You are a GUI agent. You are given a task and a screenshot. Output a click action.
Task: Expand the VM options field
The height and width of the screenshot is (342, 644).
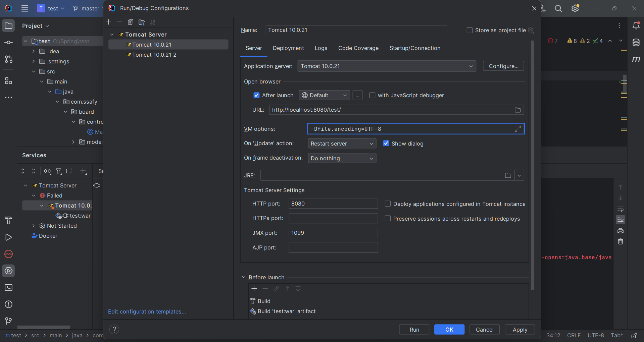(518, 129)
